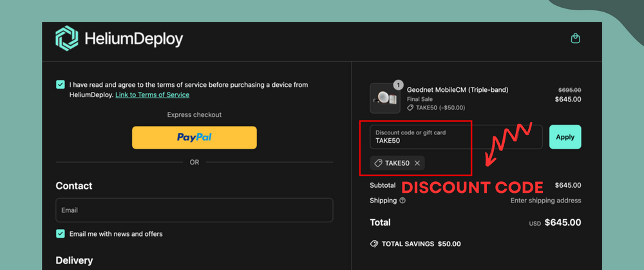Toggle the Email me with news checkbox
The image size is (644, 270).
tap(61, 234)
